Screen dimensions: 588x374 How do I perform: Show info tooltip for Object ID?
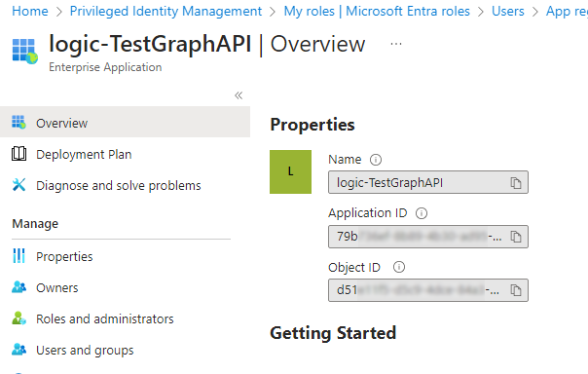(398, 267)
